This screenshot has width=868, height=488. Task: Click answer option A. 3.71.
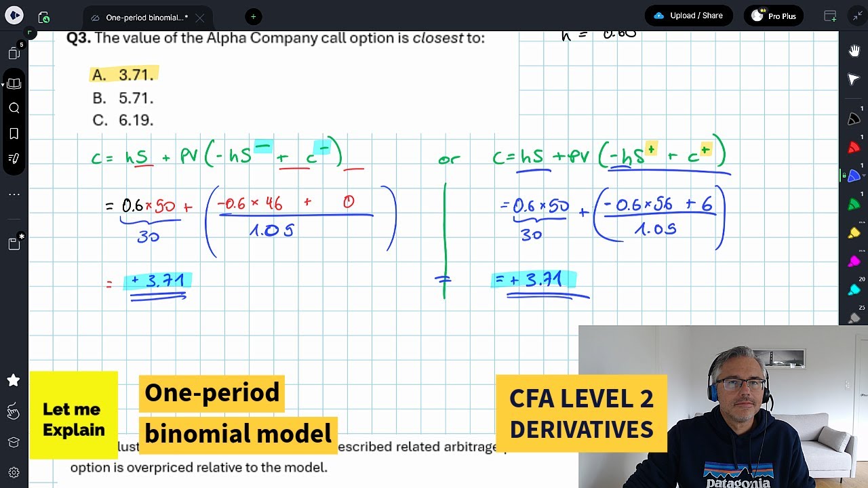tap(123, 75)
